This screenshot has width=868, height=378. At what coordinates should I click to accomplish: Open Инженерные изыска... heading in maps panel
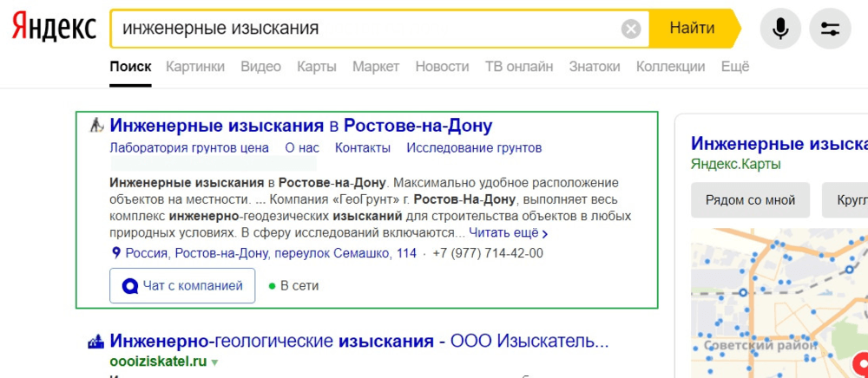(x=779, y=144)
